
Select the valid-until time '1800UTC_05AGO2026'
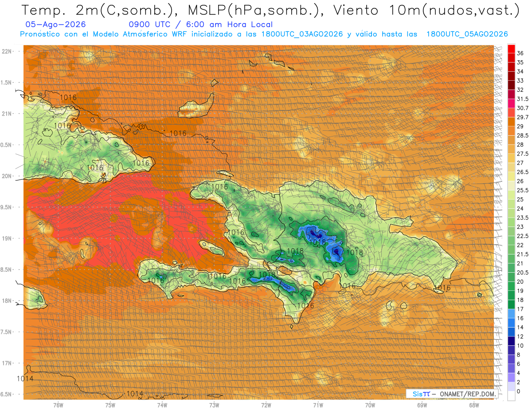click(467, 34)
